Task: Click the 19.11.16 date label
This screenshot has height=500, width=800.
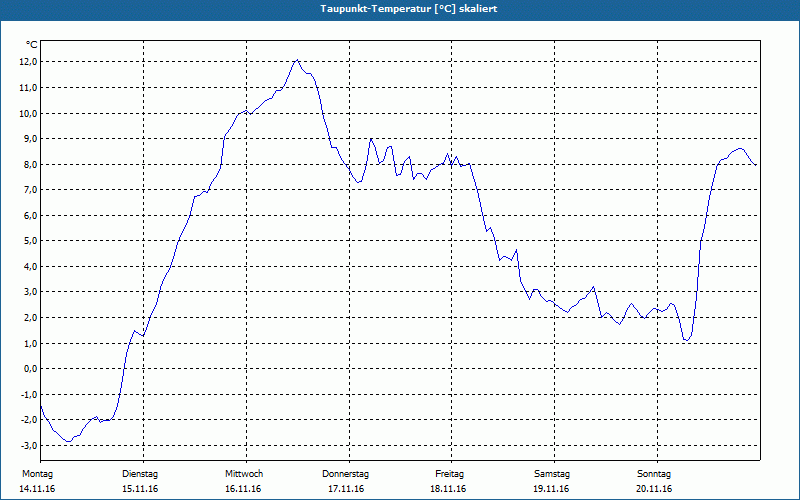Action: [x=551, y=489]
